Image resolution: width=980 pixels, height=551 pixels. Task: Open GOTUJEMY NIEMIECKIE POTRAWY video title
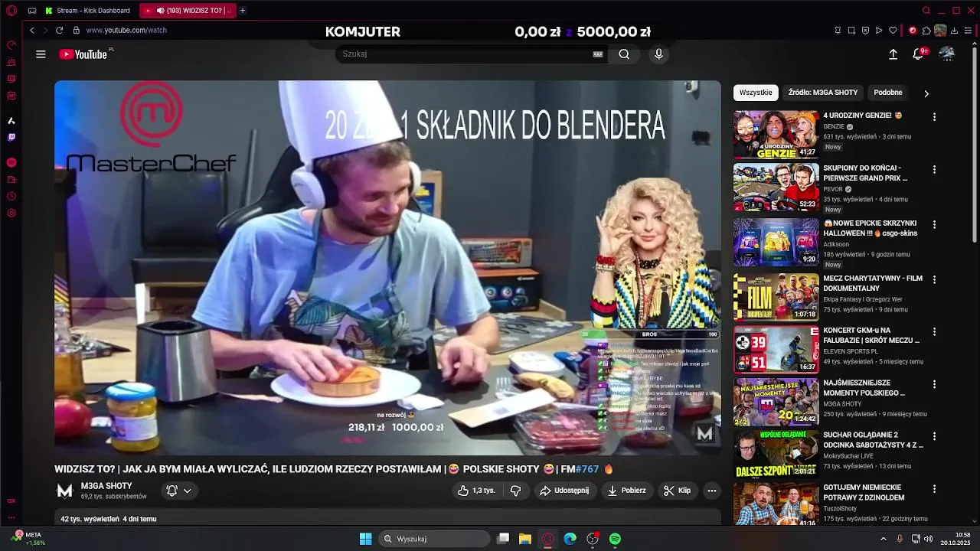coord(864,492)
